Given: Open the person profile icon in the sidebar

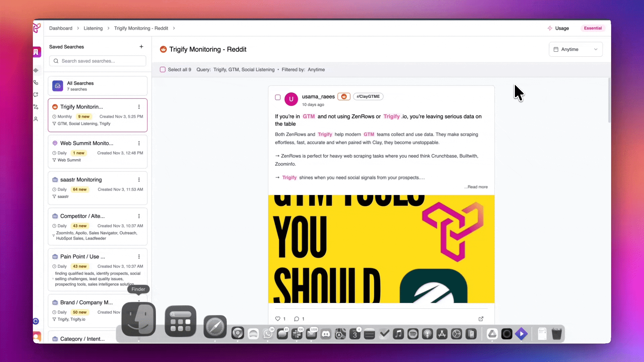Looking at the screenshot, I should pos(36,119).
